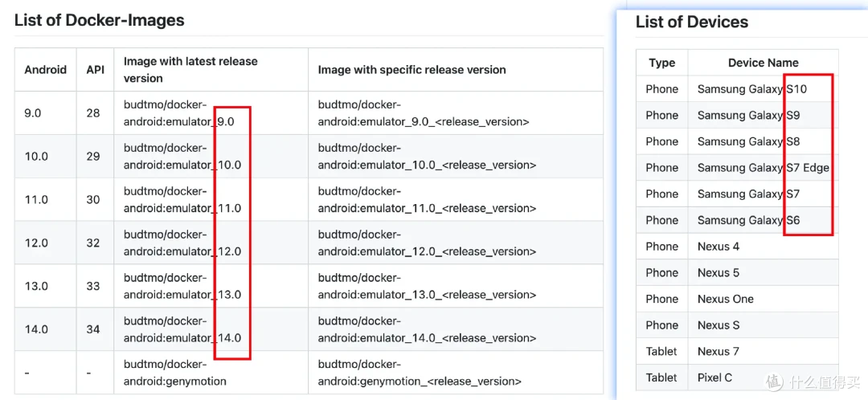This screenshot has width=868, height=400.
Task: Click 'budtmo/docker-android:emulator_10.0' latest image text
Action: click(182, 156)
